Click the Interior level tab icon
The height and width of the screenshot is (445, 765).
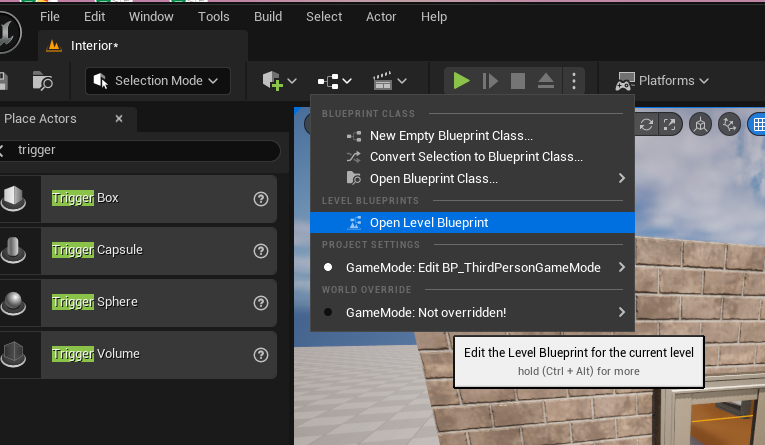coord(54,46)
